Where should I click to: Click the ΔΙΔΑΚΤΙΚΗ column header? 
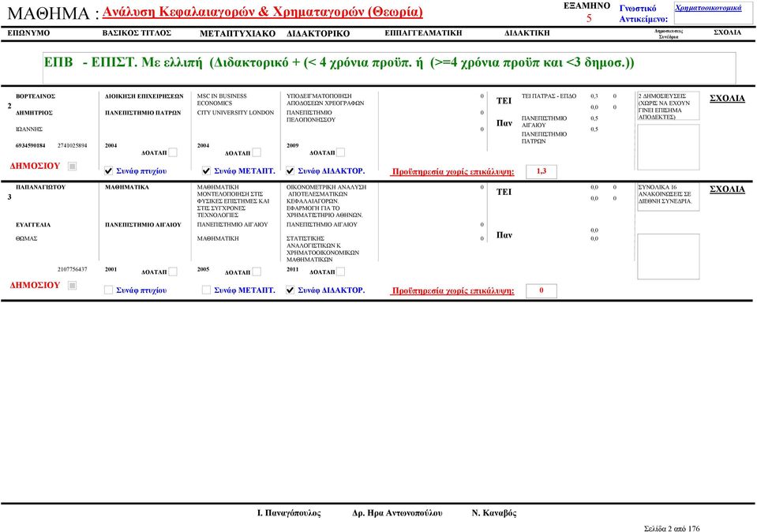527,33
